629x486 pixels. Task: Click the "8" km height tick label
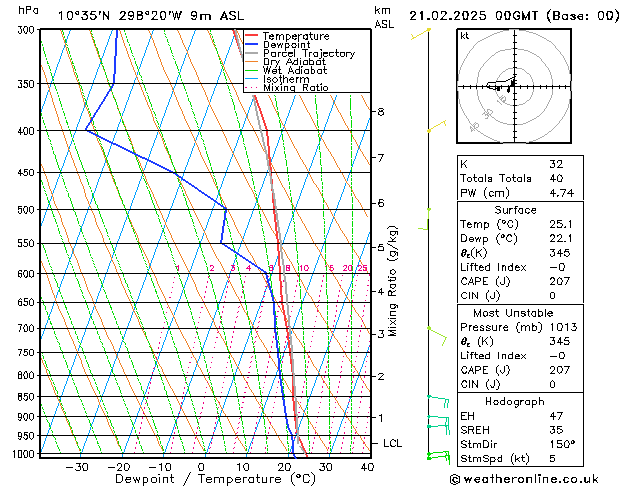point(381,111)
